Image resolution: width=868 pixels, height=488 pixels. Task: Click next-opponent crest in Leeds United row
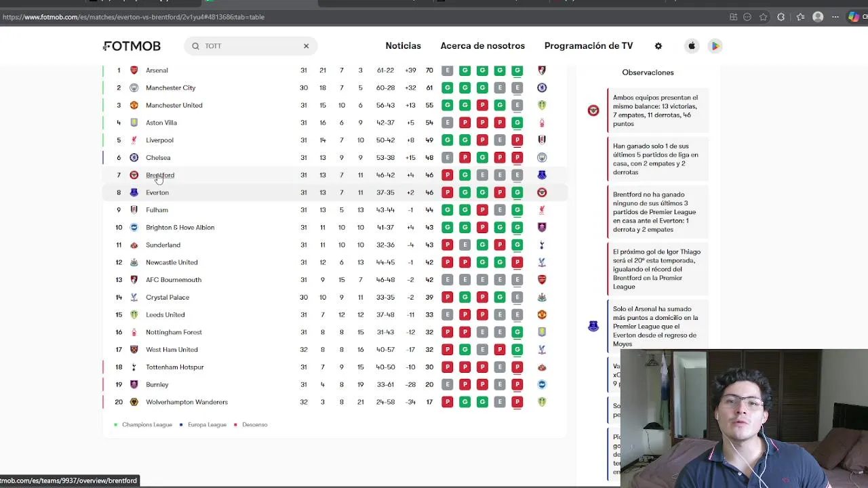[542, 314]
